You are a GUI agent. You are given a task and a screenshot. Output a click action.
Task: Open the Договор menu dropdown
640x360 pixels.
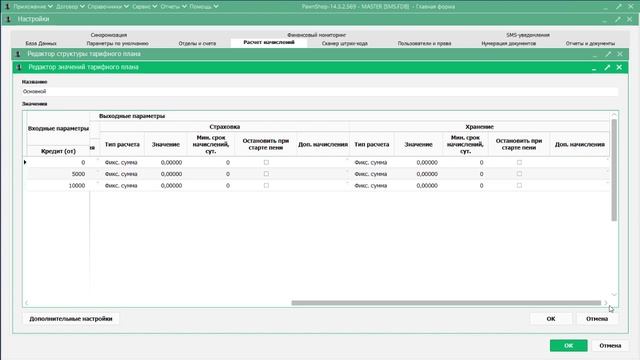click(70, 7)
